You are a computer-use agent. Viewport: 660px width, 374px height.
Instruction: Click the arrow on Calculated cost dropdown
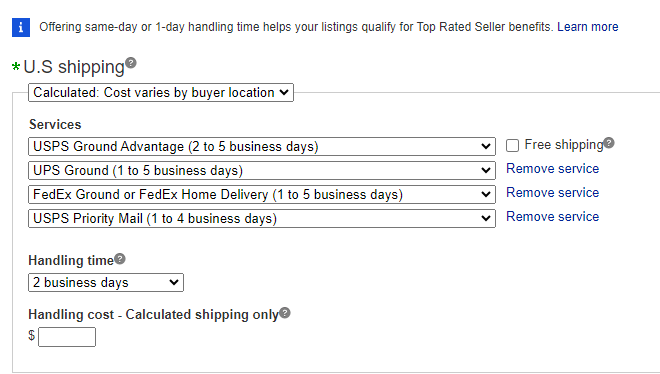(284, 92)
